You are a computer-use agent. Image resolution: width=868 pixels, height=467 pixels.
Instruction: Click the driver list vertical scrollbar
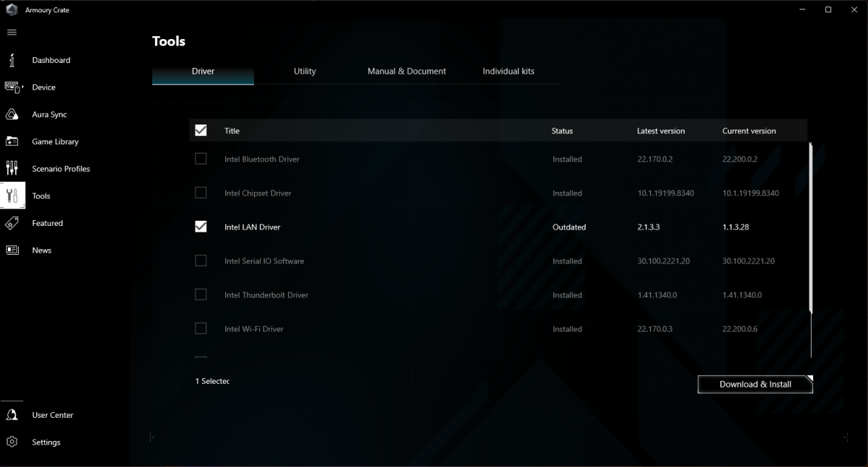pyautogui.click(x=811, y=228)
